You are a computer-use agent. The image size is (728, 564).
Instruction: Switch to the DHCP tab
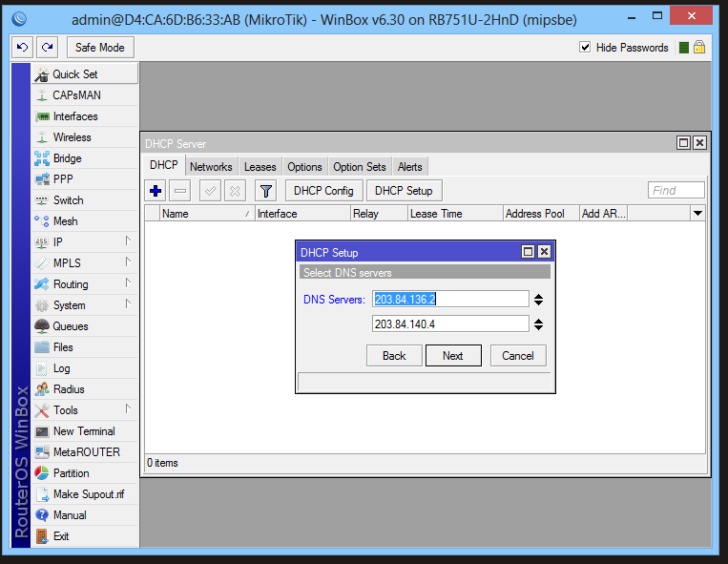[163, 165]
